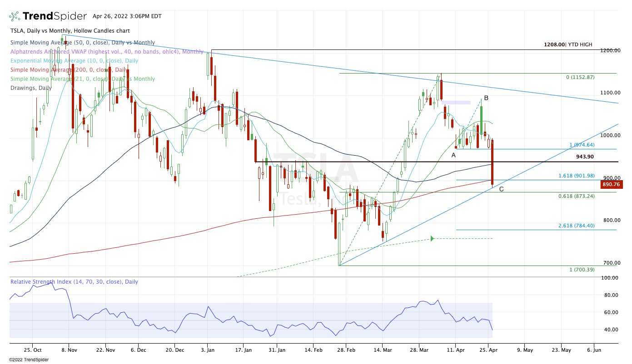Select the 1200.00 price axis label
Viewport: 632px width, 364px height.
click(610, 50)
